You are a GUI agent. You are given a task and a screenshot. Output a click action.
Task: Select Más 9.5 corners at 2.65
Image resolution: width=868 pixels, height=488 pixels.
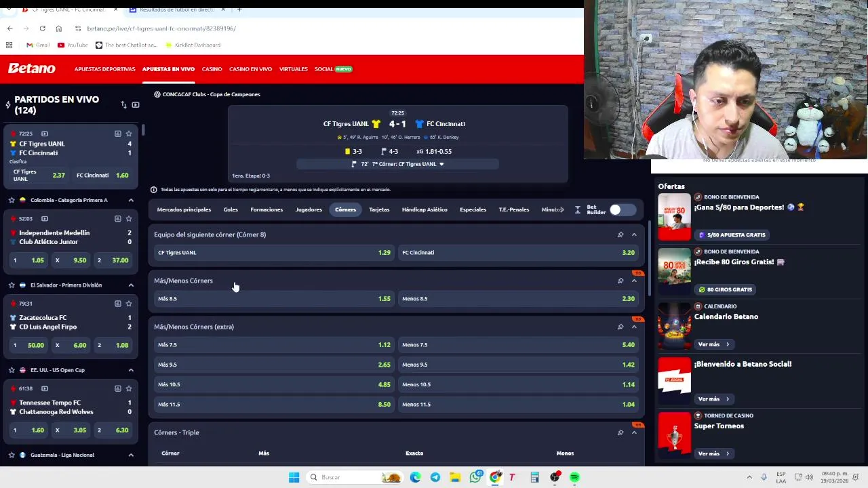(x=274, y=365)
